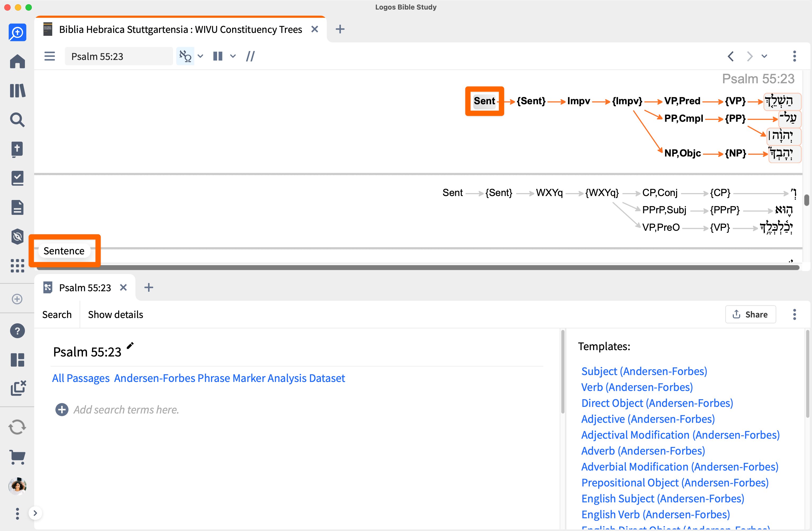Open the user profile avatar
Image resolution: width=812 pixels, height=531 pixels.
point(17,486)
